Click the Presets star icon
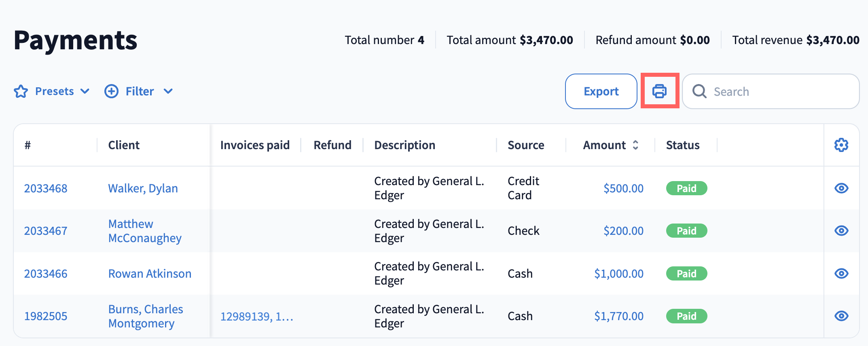The image size is (868, 346). click(x=21, y=91)
